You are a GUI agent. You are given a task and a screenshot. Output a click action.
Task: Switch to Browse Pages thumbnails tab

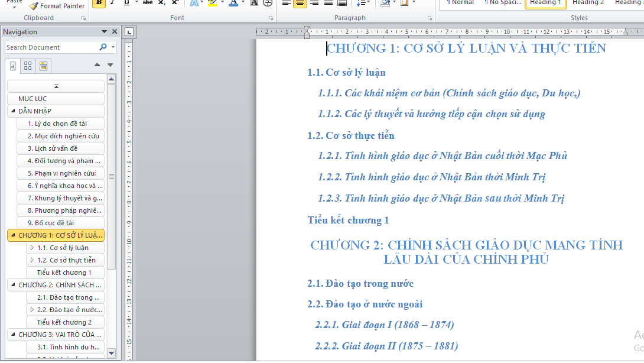[x=28, y=66]
